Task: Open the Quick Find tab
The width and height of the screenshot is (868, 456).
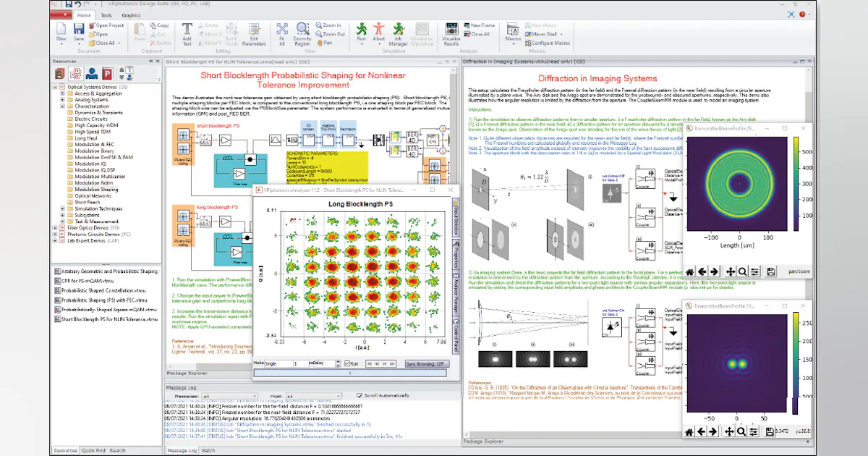Action: 93,450
